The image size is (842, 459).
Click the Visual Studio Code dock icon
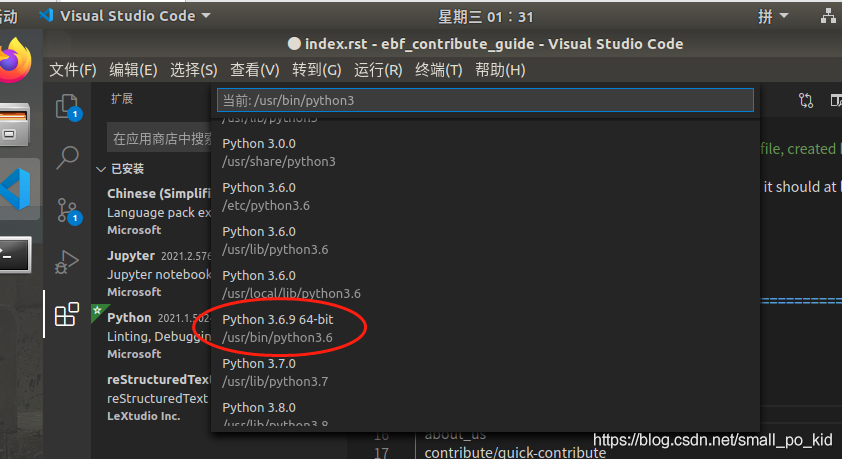(16, 188)
